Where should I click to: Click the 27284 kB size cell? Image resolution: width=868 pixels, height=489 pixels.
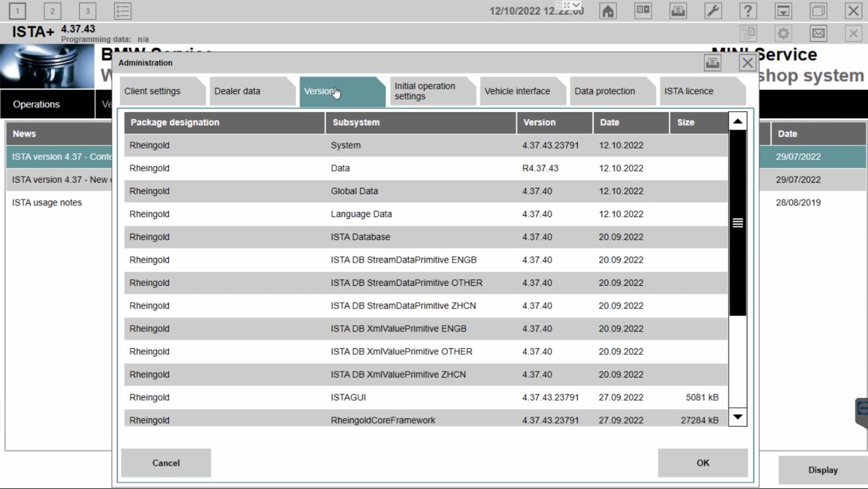coord(700,420)
